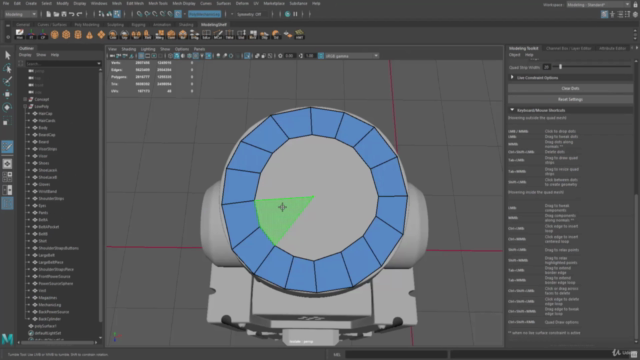The width and height of the screenshot is (640, 360).
Task: Switch to the four-view panel layout
Action: click(x=7, y=177)
